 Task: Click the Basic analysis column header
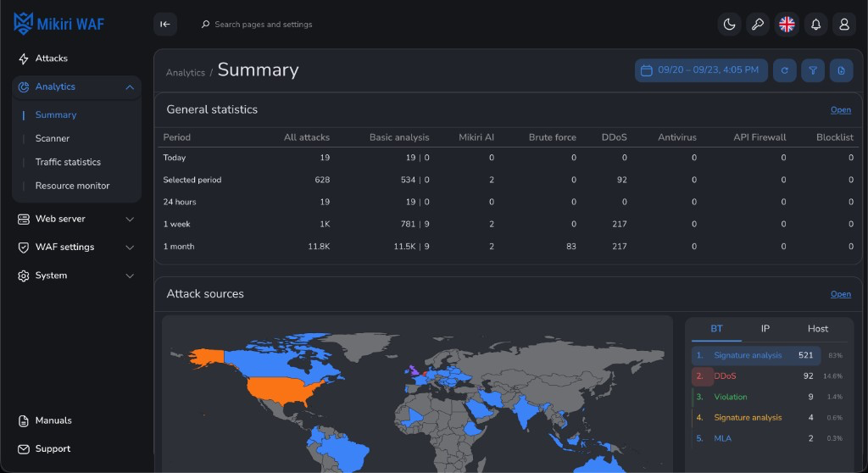(x=399, y=137)
